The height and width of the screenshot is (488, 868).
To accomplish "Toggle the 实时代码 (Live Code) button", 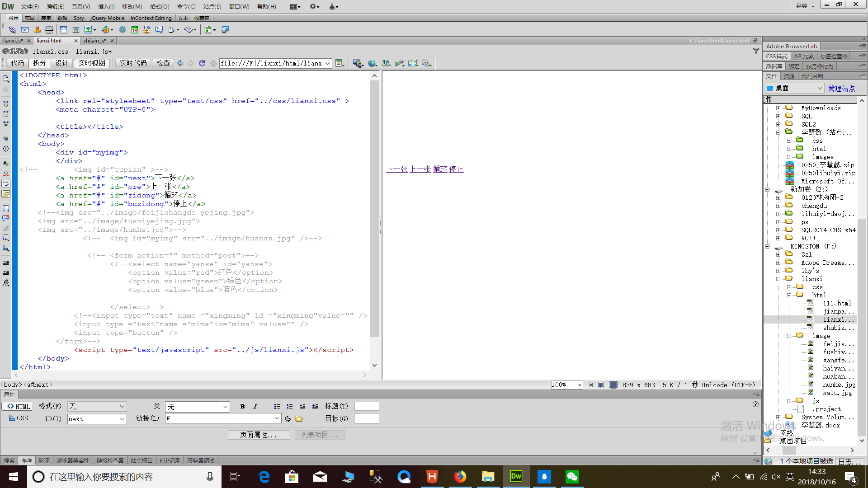I will pyautogui.click(x=133, y=63).
